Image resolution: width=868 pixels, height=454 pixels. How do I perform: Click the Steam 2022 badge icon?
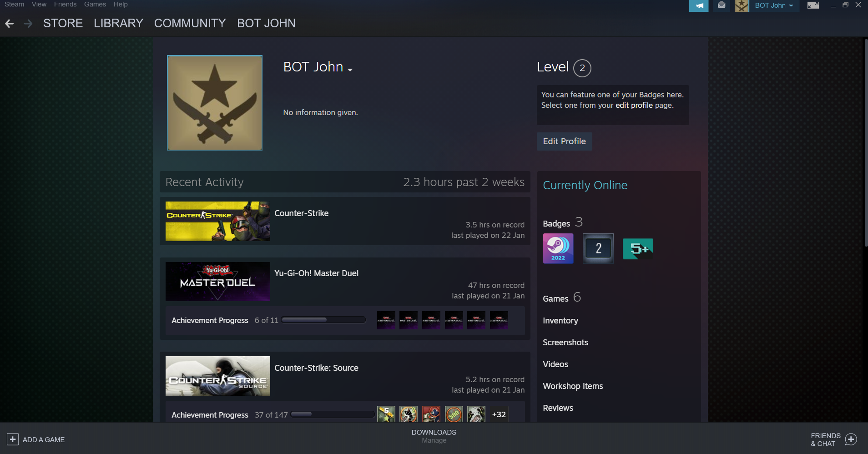point(558,248)
